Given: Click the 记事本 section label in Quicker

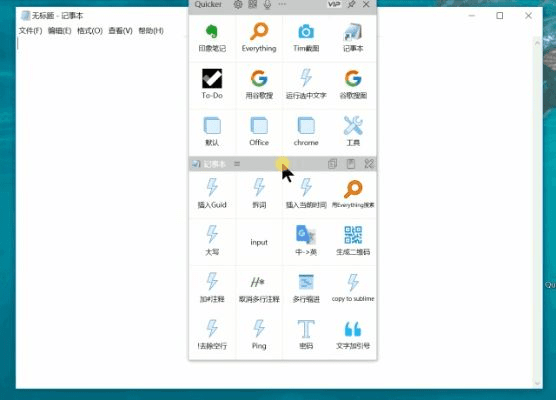Looking at the screenshot, I should coord(215,164).
